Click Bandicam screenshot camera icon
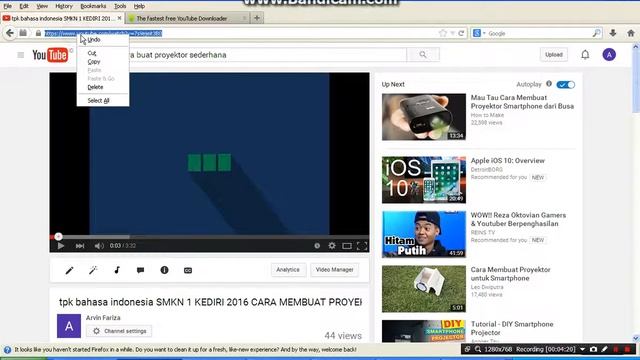This screenshot has height=360, width=640. 593,349
